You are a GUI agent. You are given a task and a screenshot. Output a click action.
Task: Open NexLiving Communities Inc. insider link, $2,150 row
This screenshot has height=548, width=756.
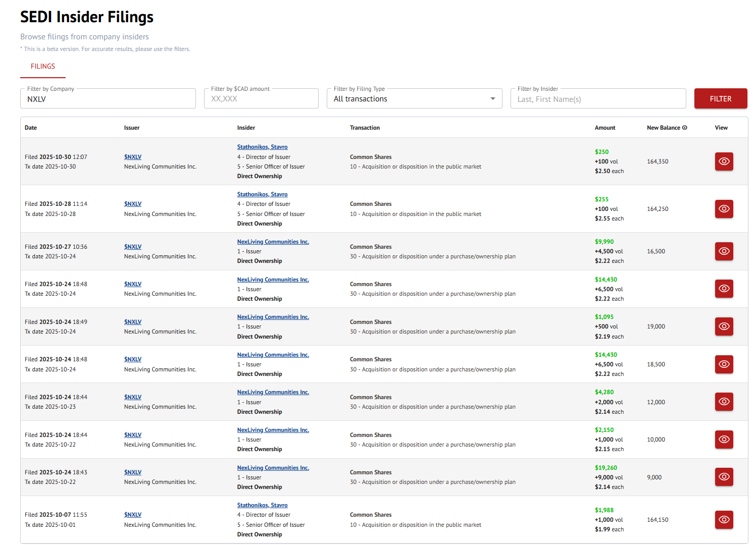[x=273, y=430]
